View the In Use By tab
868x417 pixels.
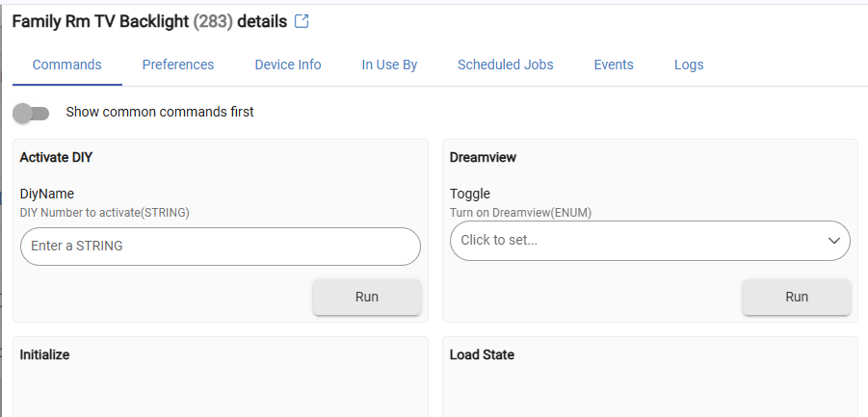coord(389,65)
